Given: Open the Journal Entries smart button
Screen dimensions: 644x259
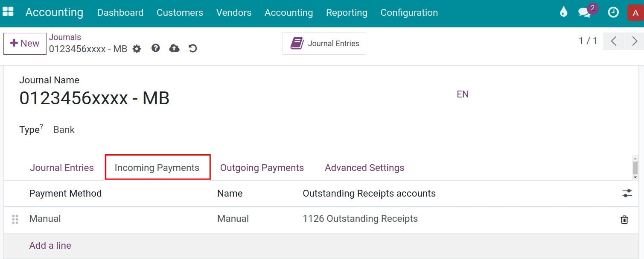Looking at the screenshot, I should pos(324,43).
